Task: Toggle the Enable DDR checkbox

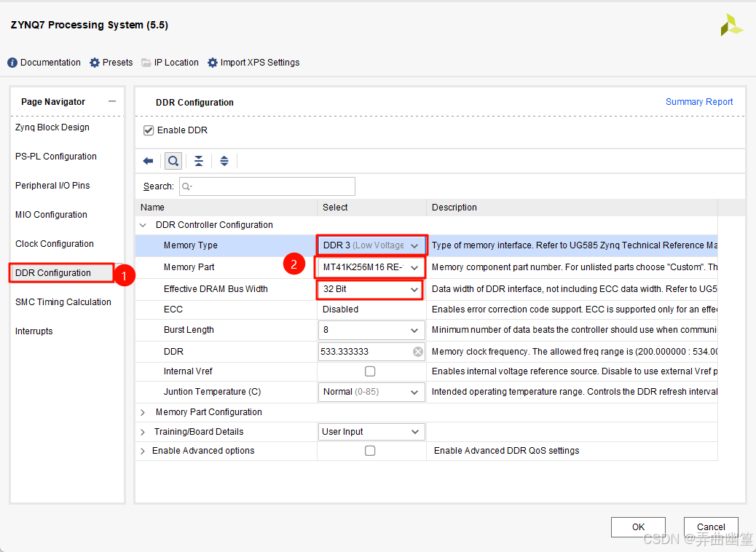Action: click(x=149, y=130)
